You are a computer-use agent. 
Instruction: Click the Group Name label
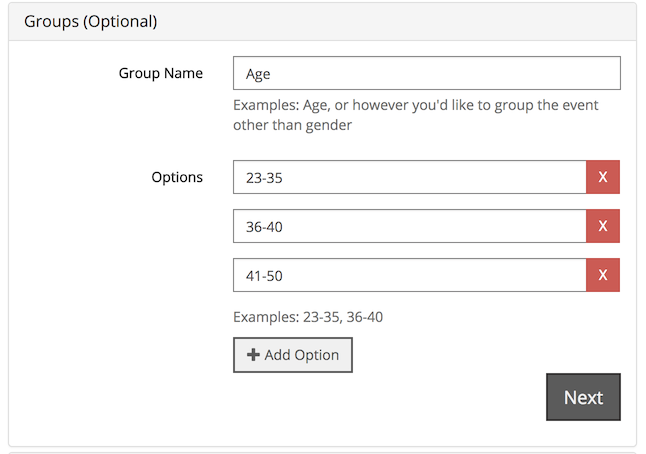pos(160,73)
